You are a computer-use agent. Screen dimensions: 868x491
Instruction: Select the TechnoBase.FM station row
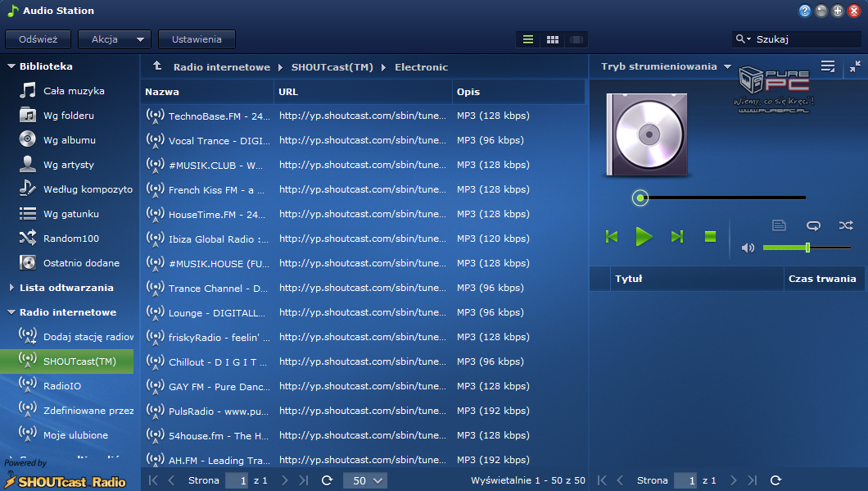coord(363,116)
